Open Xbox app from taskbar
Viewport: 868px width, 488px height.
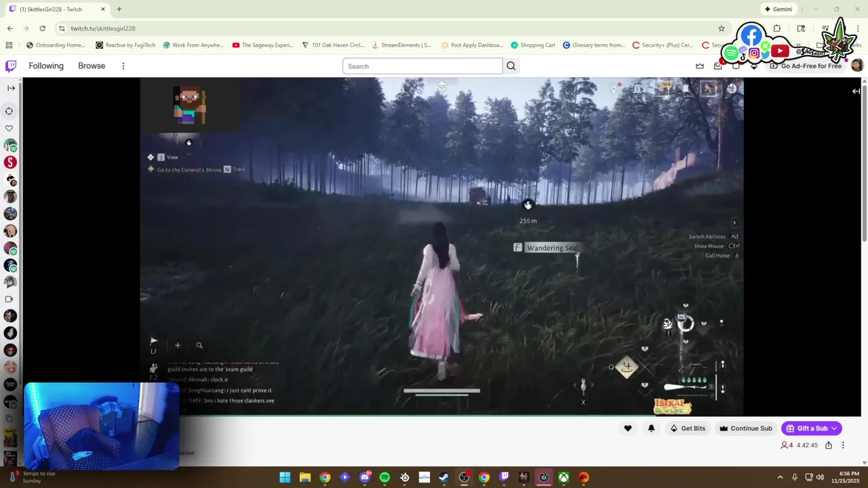(x=564, y=477)
